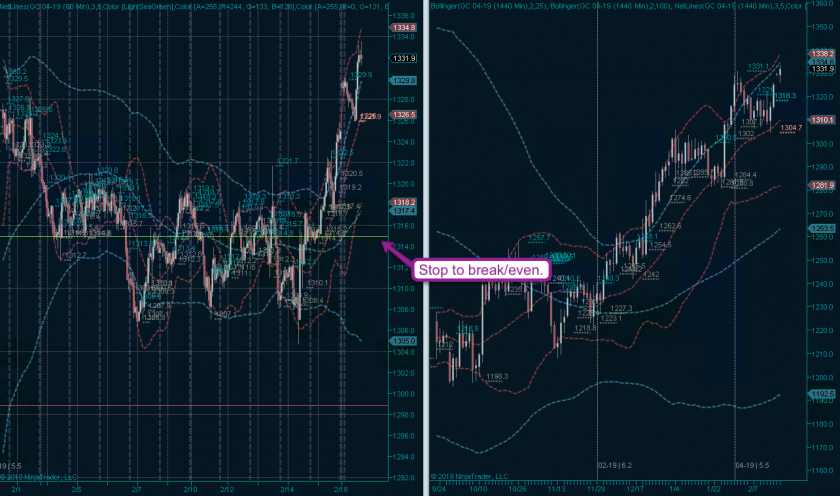Click the 12/17 date label
Image resolution: width=840 pixels, height=496 pixels.
click(635, 489)
